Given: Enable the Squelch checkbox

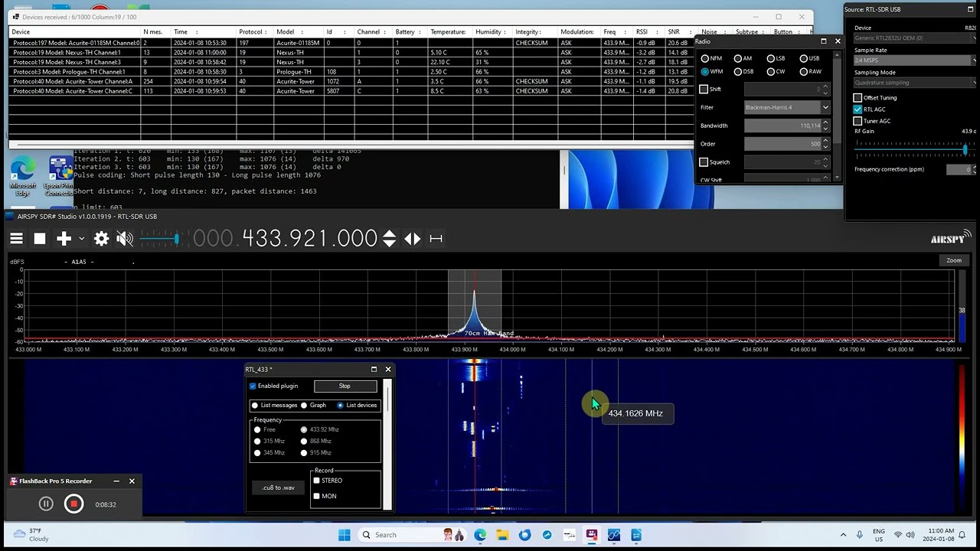Looking at the screenshot, I should 704,162.
